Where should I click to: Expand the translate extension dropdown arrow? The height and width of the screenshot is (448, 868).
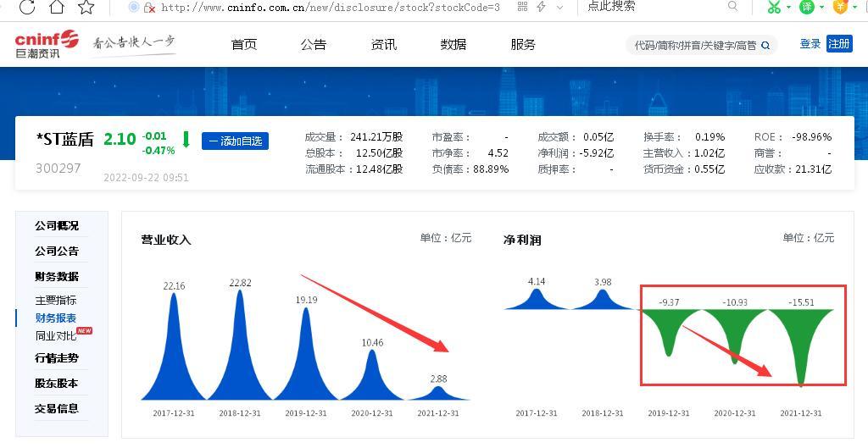pos(821,7)
